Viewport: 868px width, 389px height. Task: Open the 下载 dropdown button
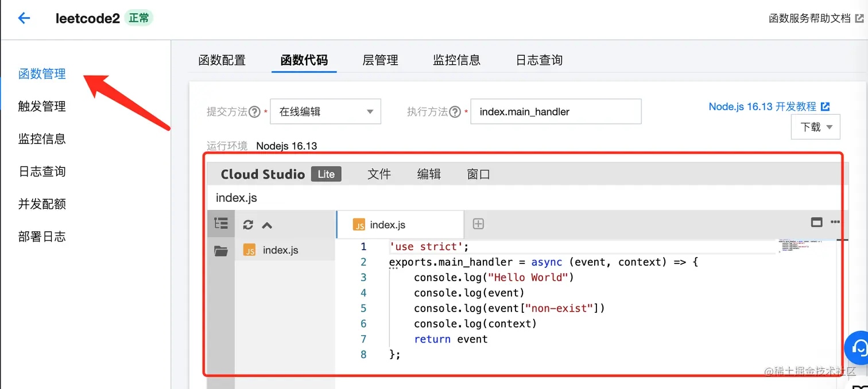[815, 127]
